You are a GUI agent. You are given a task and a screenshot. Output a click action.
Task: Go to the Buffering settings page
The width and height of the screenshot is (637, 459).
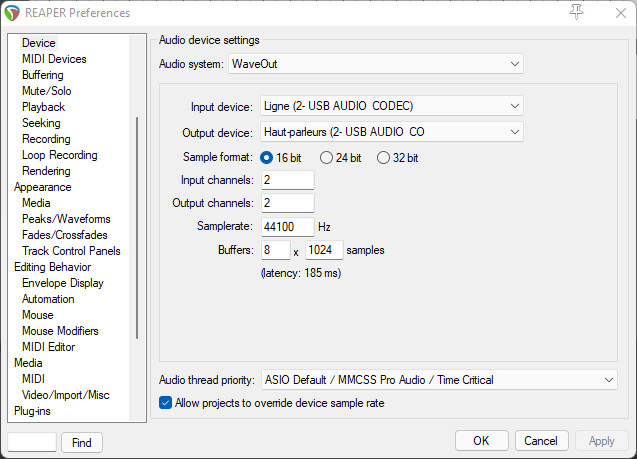click(x=43, y=75)
